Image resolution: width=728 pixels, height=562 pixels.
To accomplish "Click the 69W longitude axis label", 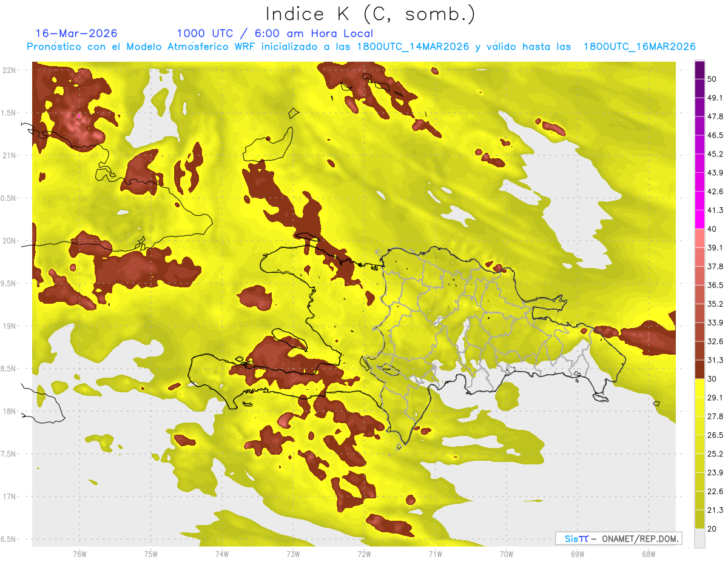I will pyautogui.click(x=578, y=554).
